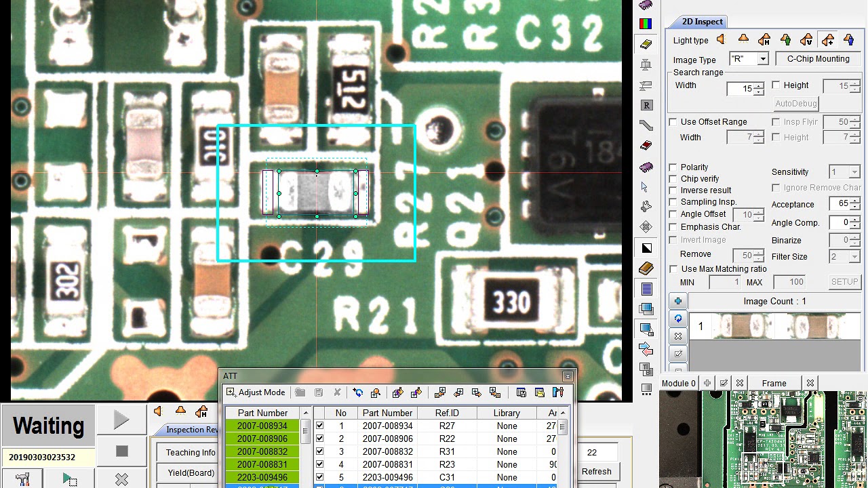Click the blue refresh image button
The height and width of the screenshot is (488, 868).
(678, 319)
